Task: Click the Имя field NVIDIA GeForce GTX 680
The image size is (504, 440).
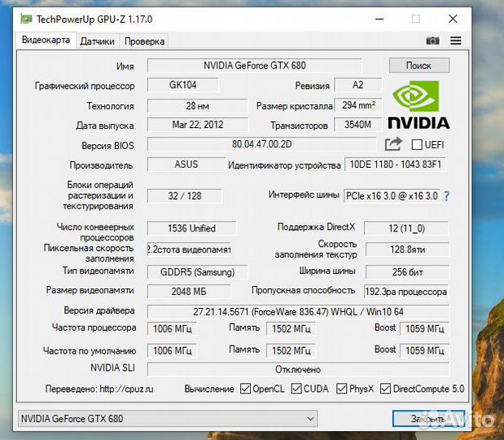Action: click(254, 66)
